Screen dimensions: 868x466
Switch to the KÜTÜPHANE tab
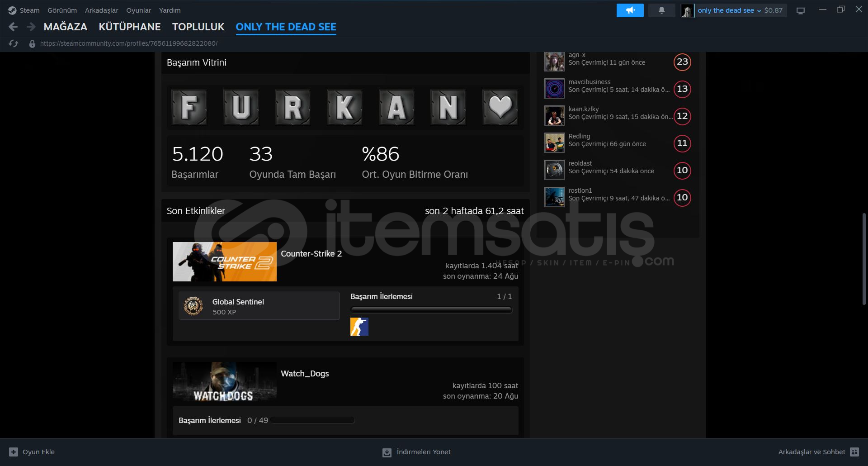coord(129,27)
